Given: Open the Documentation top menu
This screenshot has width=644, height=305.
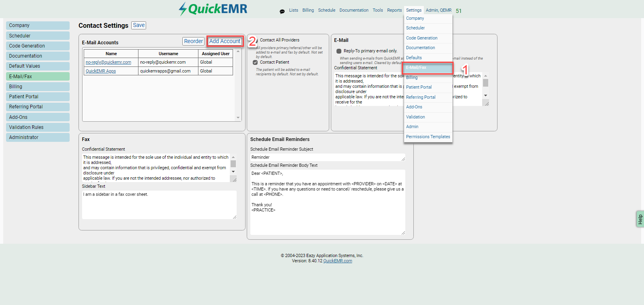Looking at the screenshot, I should tap(354, 10).
